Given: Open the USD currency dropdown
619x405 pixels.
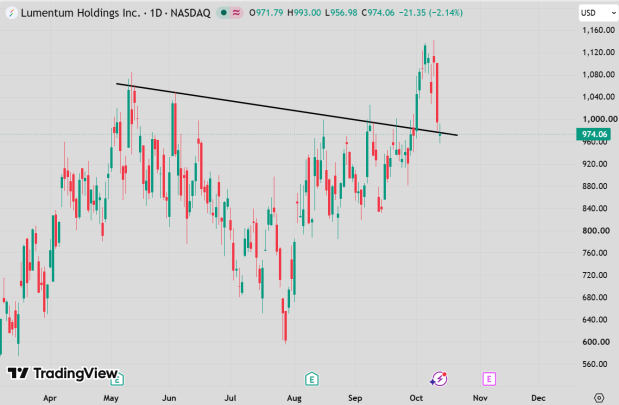Looking at the screenshot, I should click(598, 13).
